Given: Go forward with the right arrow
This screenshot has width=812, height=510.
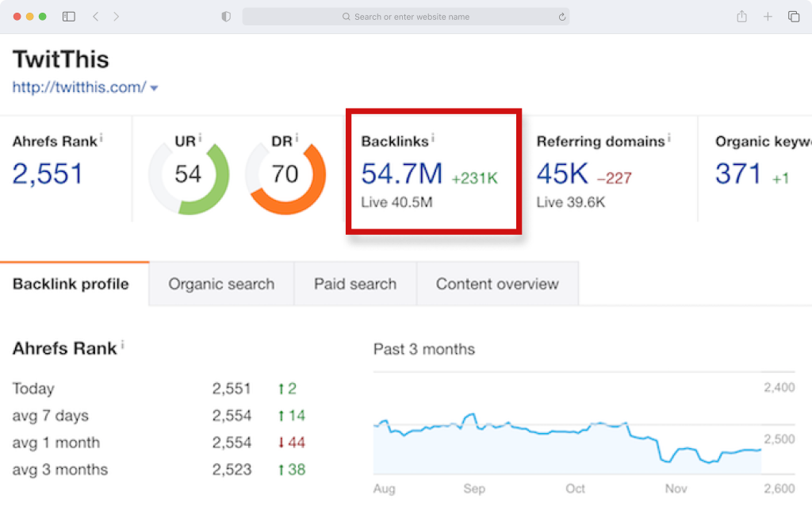Looking at the screenshot, I should coord(116,17).
